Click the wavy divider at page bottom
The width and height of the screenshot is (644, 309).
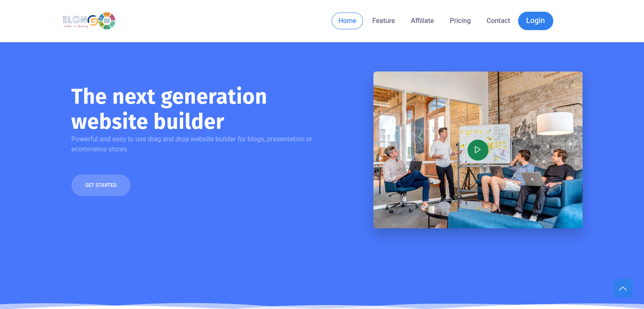322,306
